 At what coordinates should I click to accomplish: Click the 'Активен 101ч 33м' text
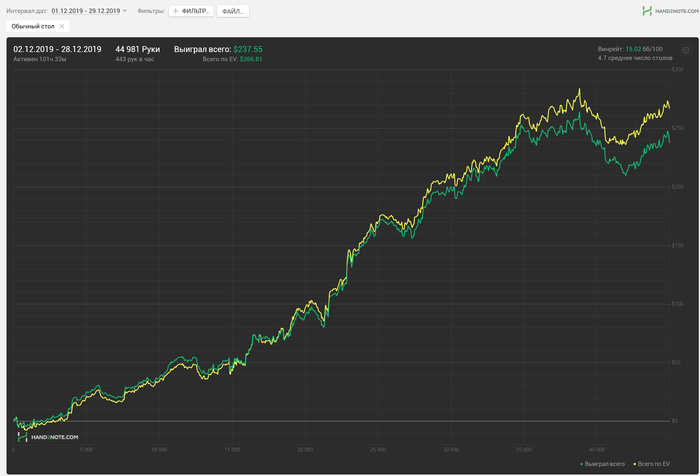point(40,59)
